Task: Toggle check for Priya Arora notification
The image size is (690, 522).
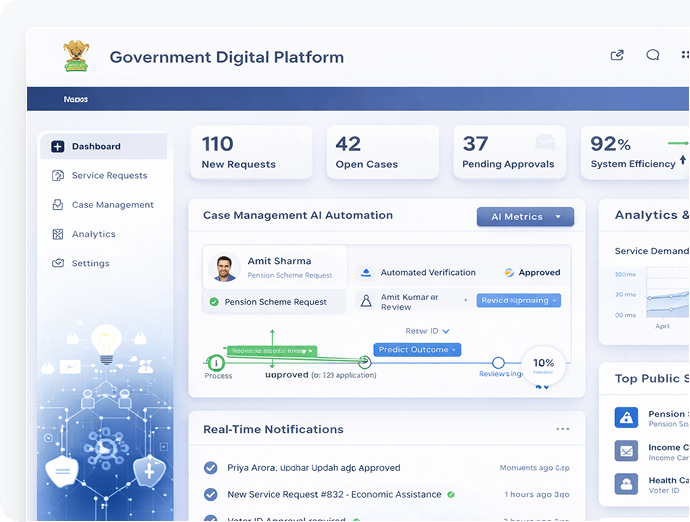Action: point(211,467)
